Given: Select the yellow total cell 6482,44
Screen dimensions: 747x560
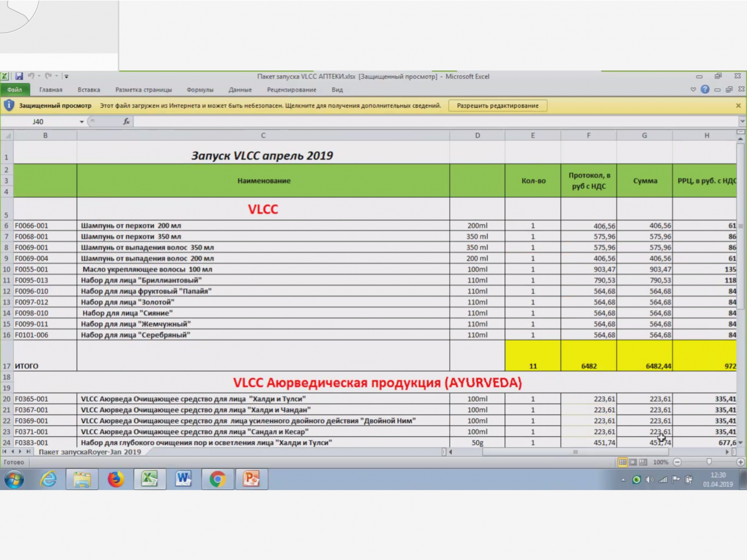Looking at the screenshot, I should click(x=645, y=356).
